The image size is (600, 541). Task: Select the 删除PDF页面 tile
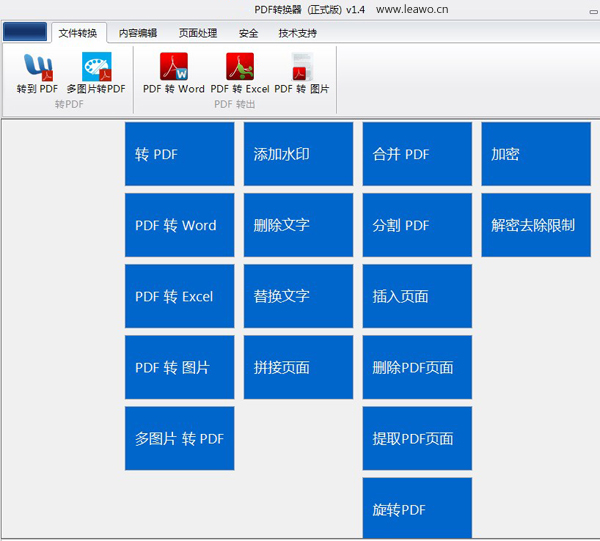click(x=417, y=367)
